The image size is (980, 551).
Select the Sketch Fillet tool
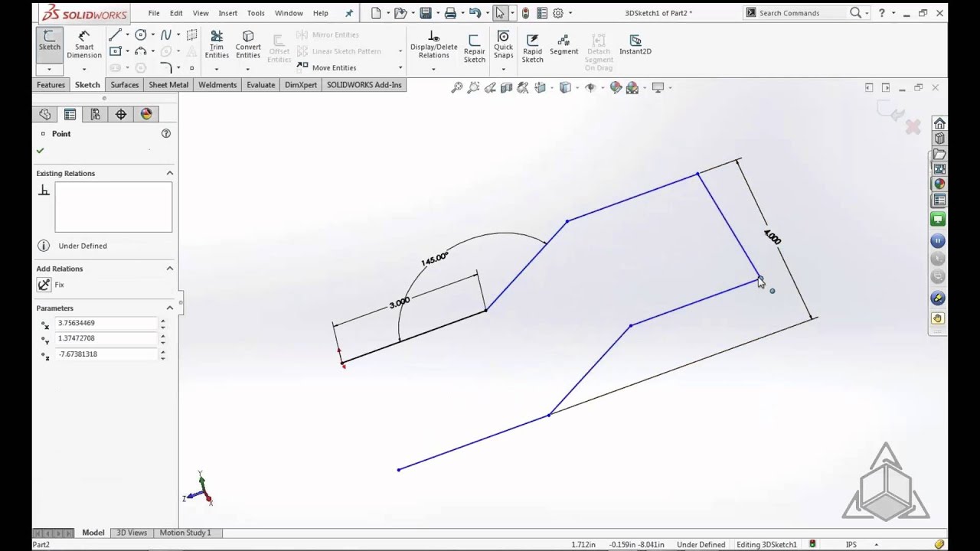click(x=165, y=68)
